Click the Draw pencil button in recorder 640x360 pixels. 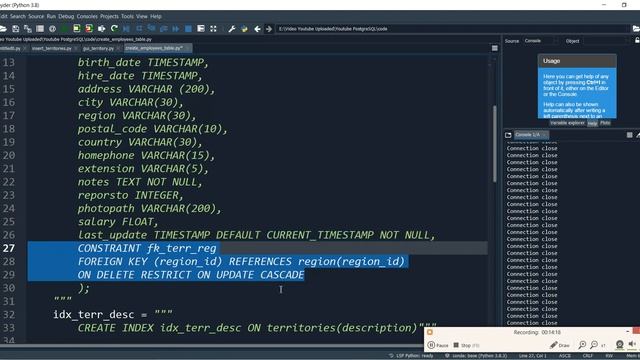coord(560,345)
